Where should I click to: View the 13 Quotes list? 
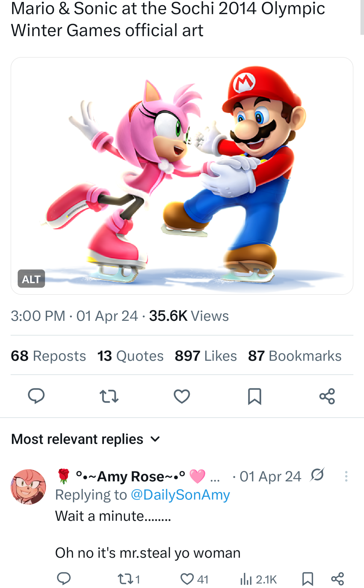(x=130, y=356)
